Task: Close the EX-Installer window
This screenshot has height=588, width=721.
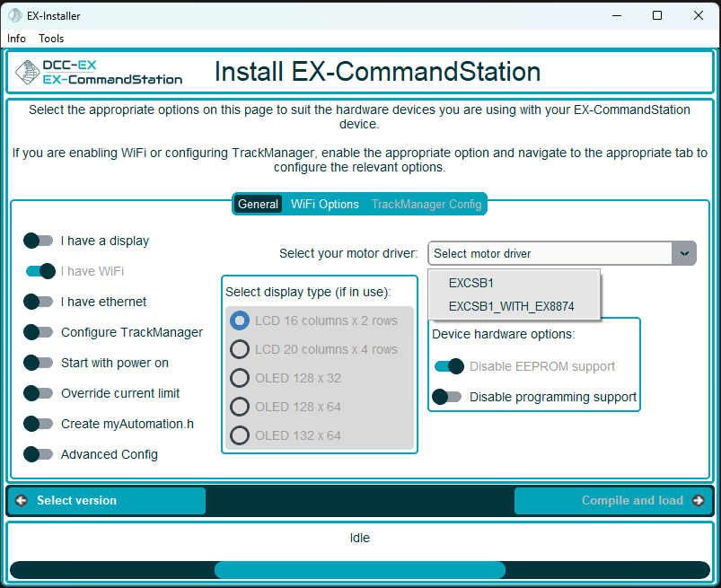Action: [698, 15]
